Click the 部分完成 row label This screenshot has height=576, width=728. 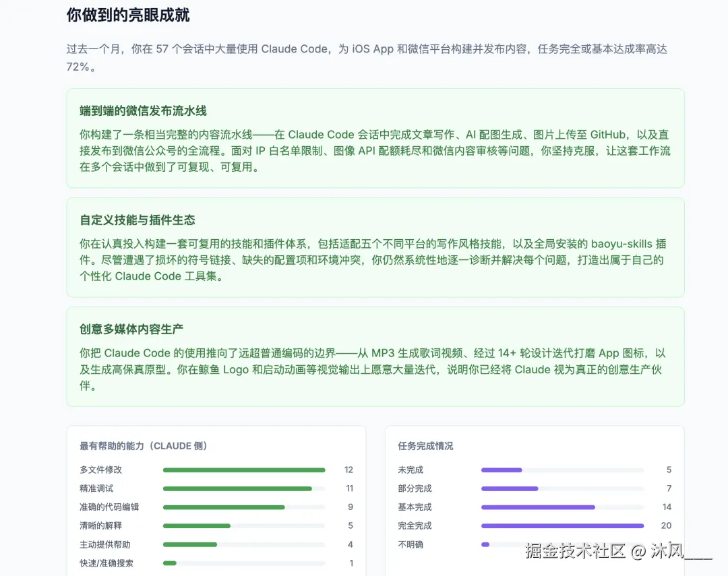(415, 488)
